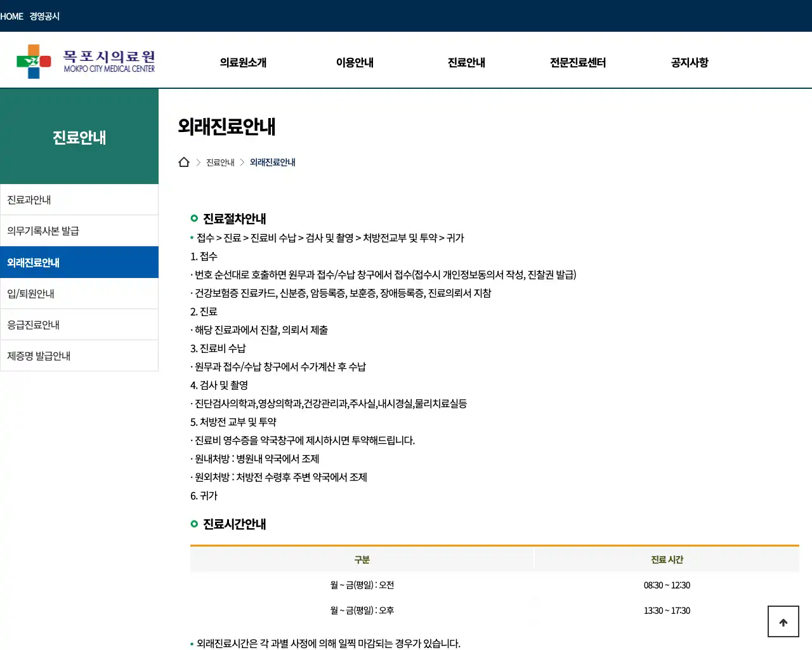Click HOME in the top bar
Screen dimensions: 812x650
click(x=13, y=16)
